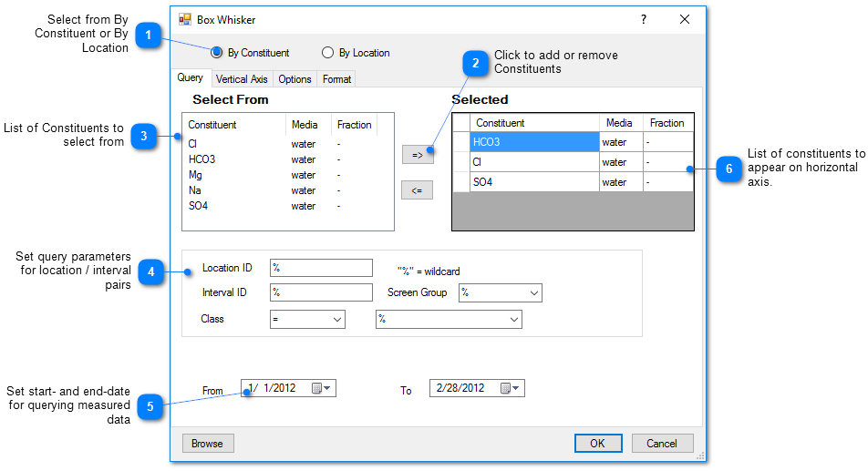This screenshot has height=471, width=868.
Task: Select the By Location radio button
Action: click(328, 53)
